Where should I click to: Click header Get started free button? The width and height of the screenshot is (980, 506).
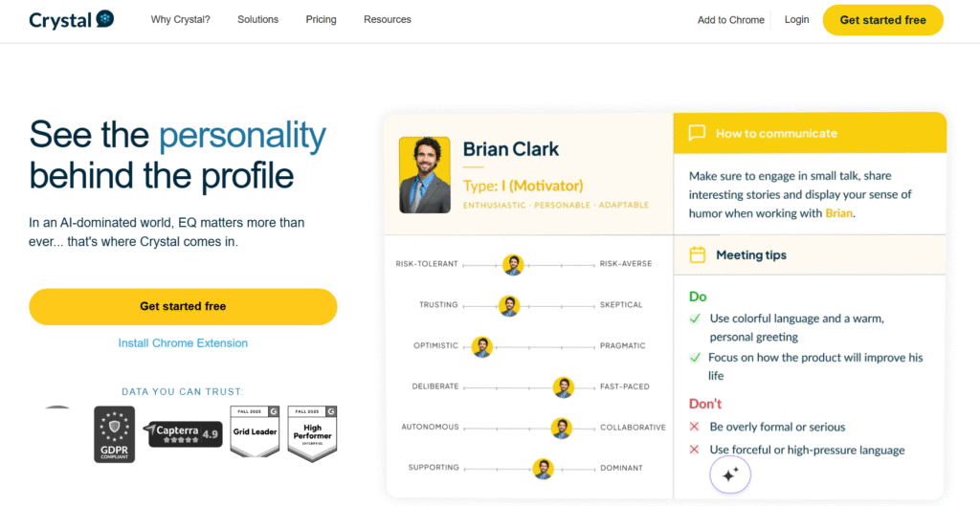tap(882, 20)
